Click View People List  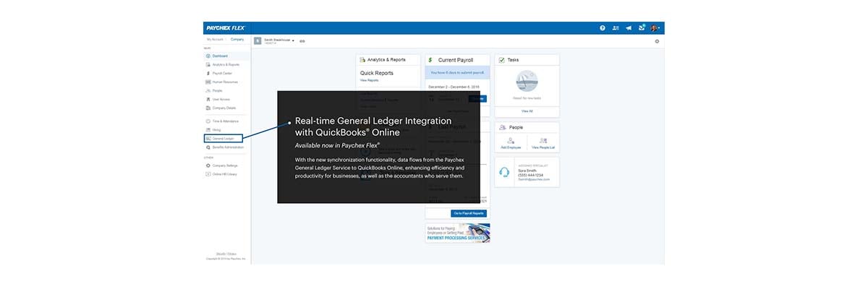pos(542,144)
